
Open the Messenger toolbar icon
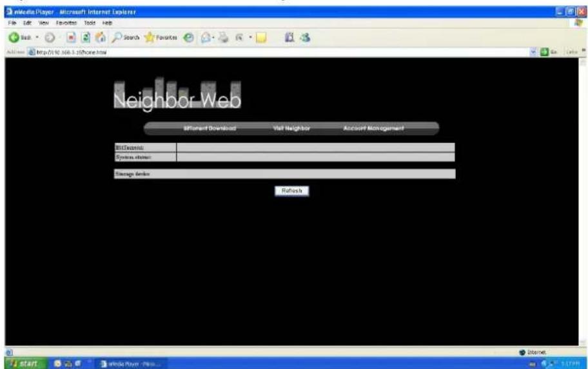pos(305,37)
